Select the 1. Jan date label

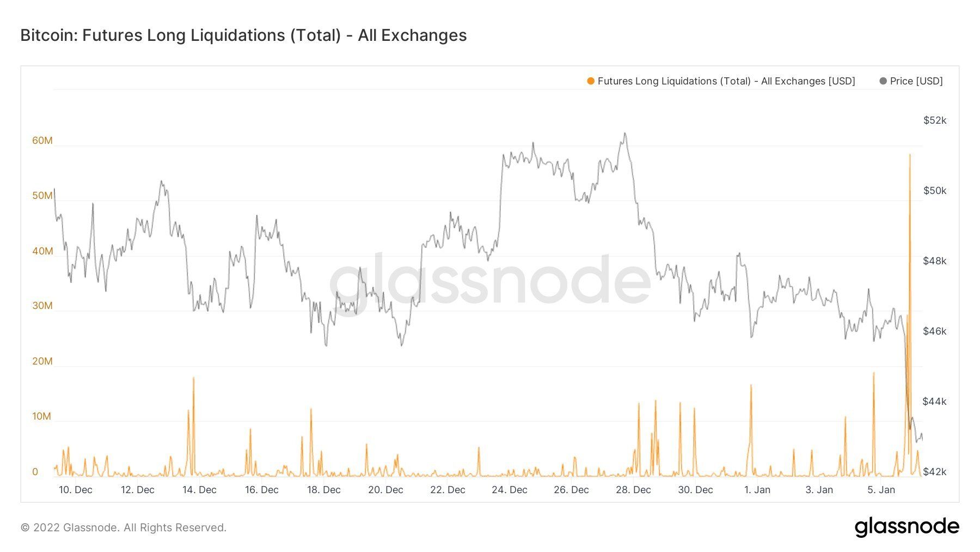[757, 490]
